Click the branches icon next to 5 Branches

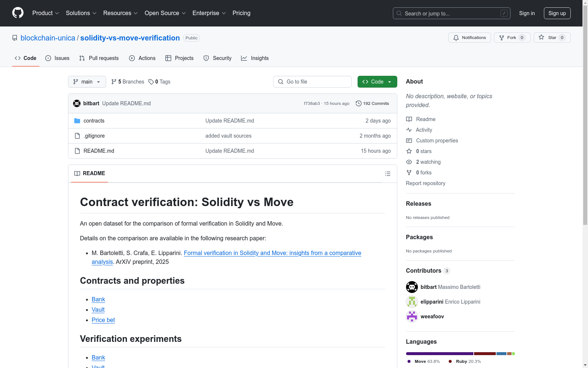tap(114, 82)
